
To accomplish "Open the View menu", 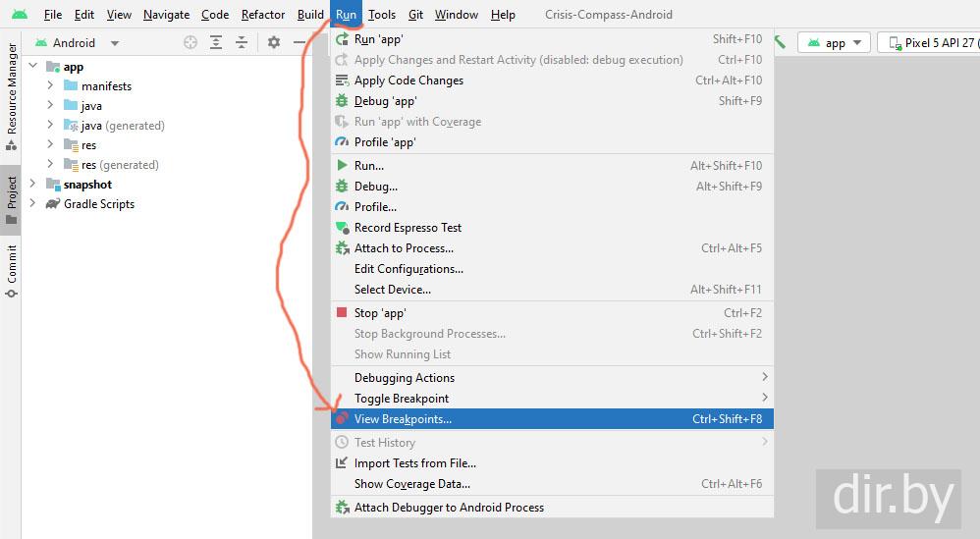I will pos(119,15).
